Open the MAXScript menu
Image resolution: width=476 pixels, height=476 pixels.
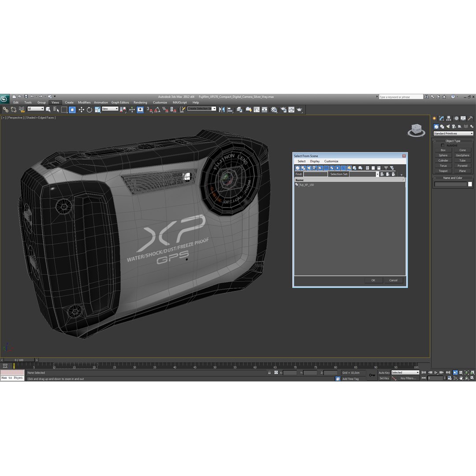point(180,103)
